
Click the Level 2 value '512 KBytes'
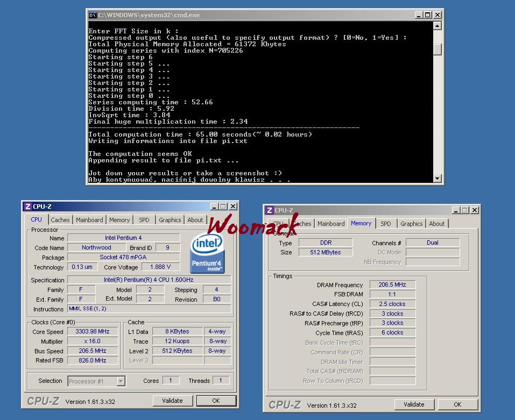(x=178, y=351)
